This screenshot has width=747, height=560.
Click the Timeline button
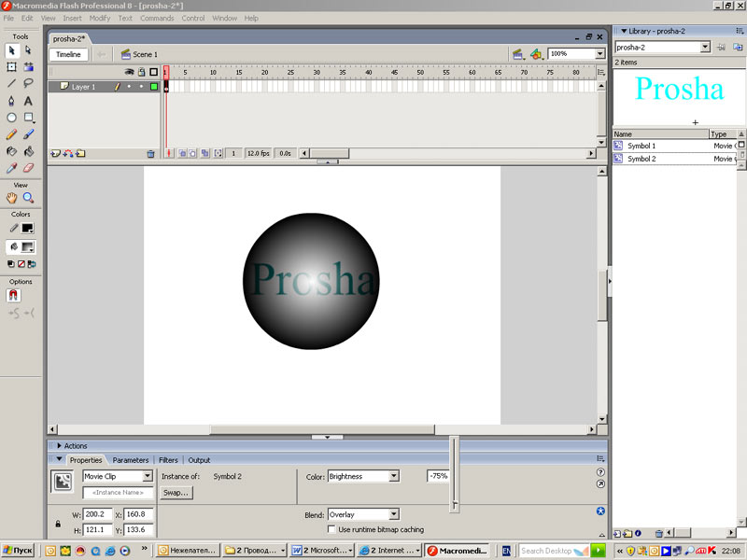pyautogui.click(x=68, y=54)
